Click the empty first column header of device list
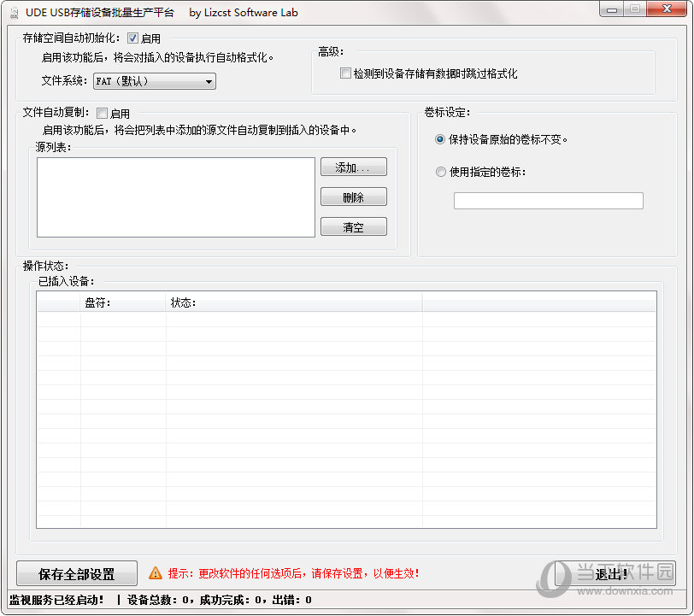 tap(58, 302)
